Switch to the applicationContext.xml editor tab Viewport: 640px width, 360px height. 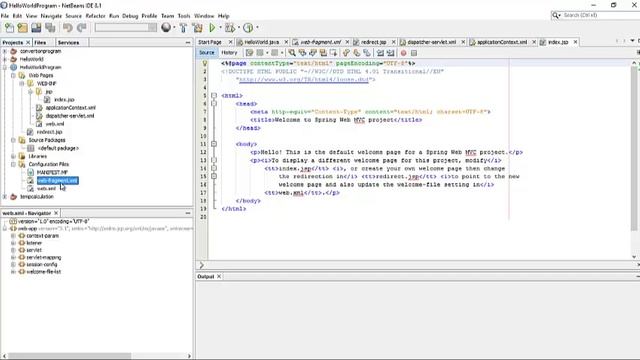pos(502,42)
